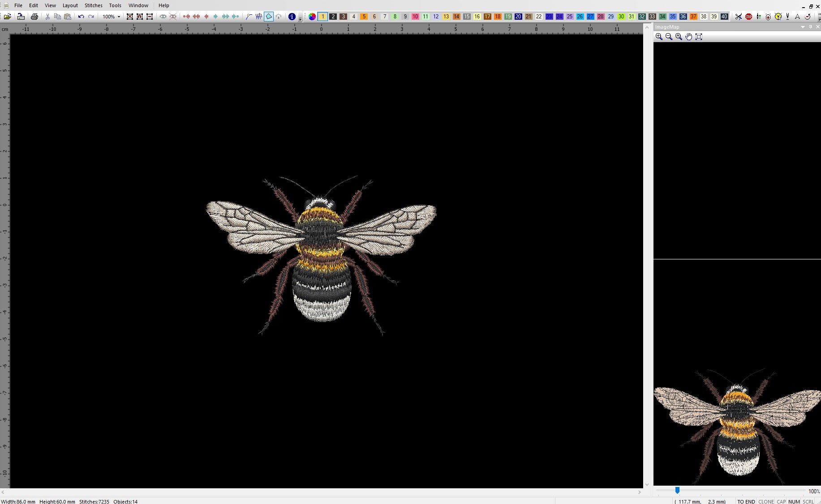Expand the main toolbar overflow options
Viewport: 821px width, 504px height.
(300, 18)
